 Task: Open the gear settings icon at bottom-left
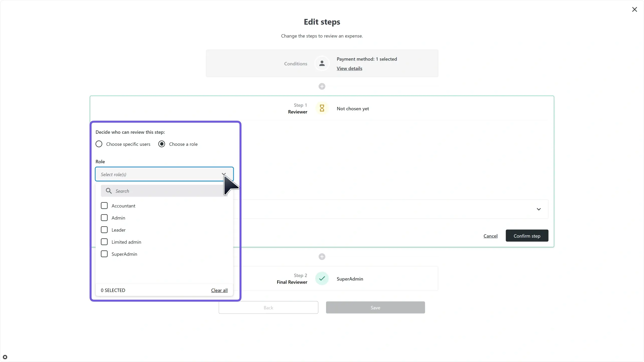(5, 357)
